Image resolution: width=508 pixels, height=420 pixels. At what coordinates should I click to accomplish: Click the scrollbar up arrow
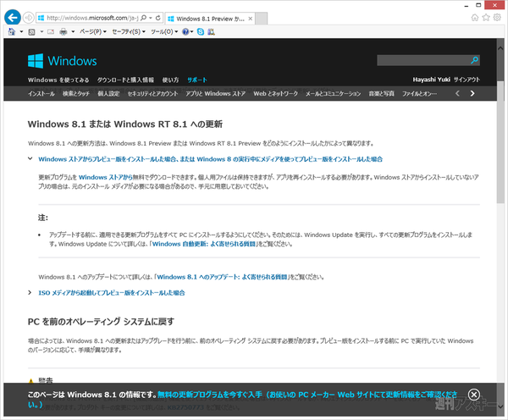(x=500, y=48)
